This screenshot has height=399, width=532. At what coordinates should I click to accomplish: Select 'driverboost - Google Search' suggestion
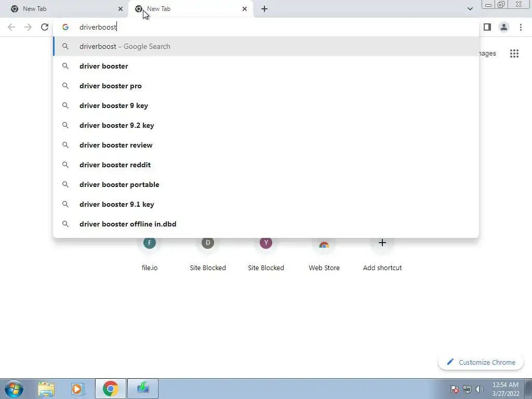[266, 46]
